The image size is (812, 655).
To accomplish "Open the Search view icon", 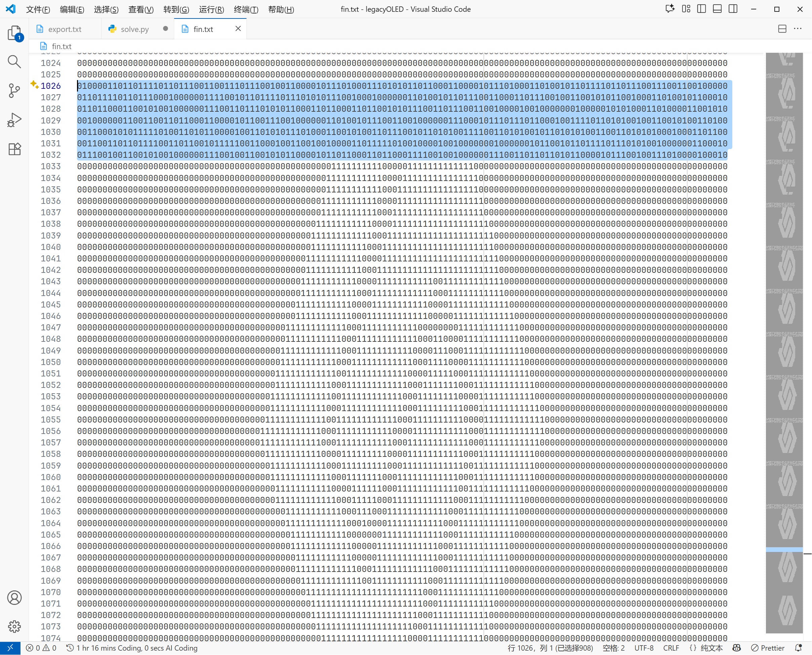I will click(x=14, y=62).
